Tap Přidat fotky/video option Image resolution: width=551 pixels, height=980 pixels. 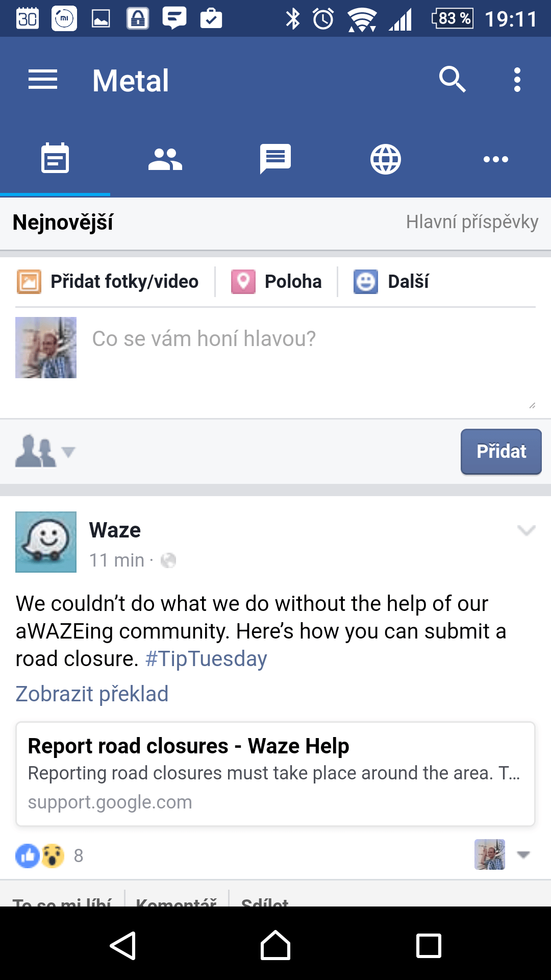pyautogui.click(x=108, y=282)
